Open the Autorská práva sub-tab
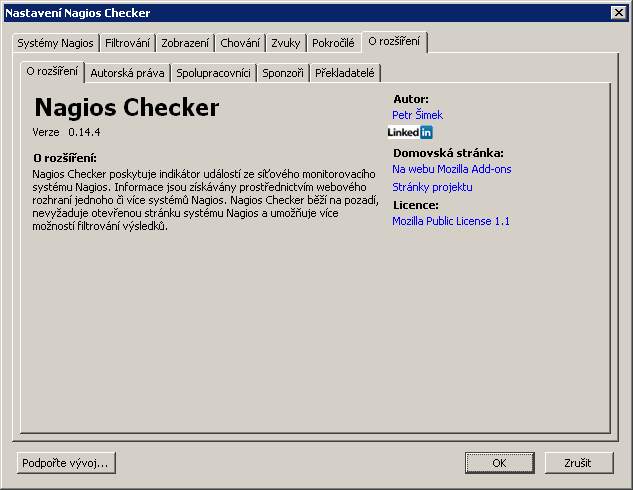Viewport: 633px width, 490px height. click(x=128, y=73)
